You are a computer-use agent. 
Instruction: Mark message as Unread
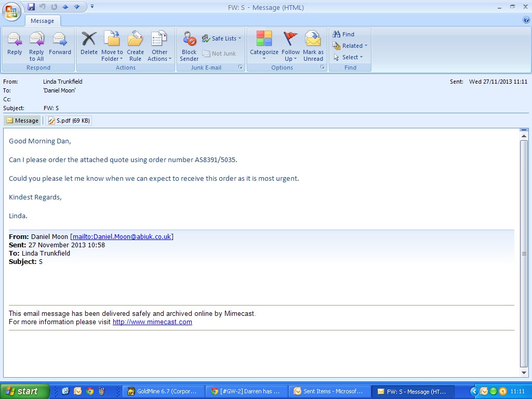(x=313, y=46)
